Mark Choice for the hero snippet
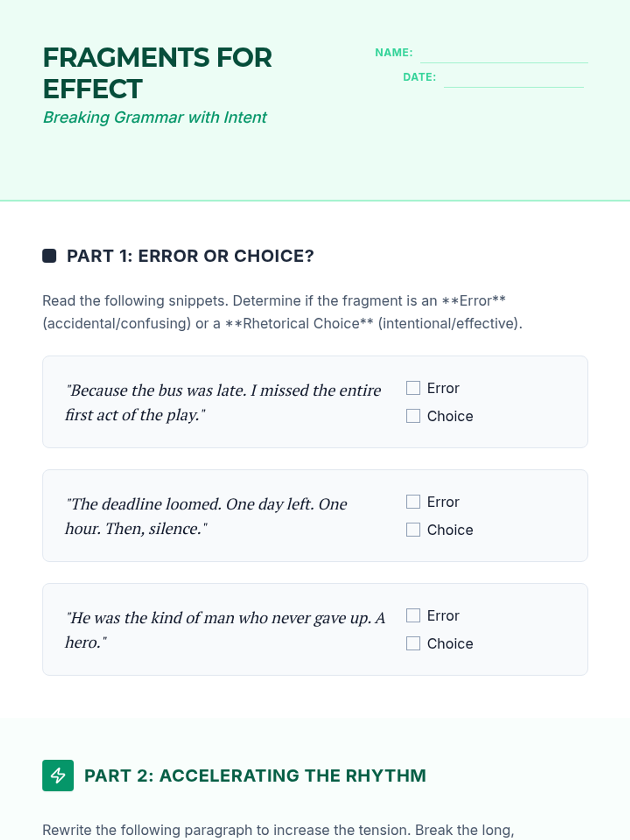Image resolution: width=630 pixels, height=840 pixels. click(x=413, y=643)
